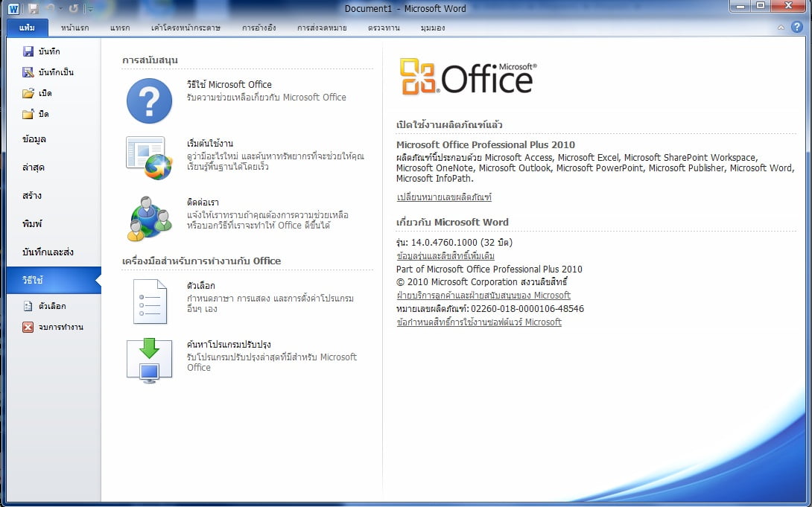Click the เปิด open folder icon
Image resolution: width=812 pixels, height=507 pixels.
point(28,93)
